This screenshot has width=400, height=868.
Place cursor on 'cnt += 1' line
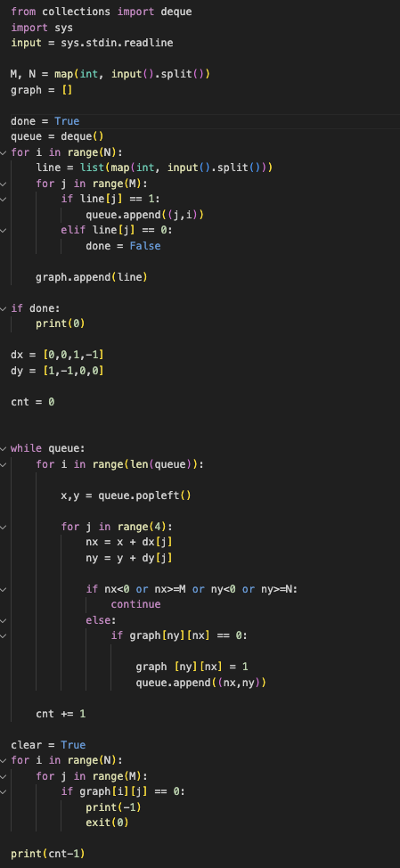click(x=61, y=714)
